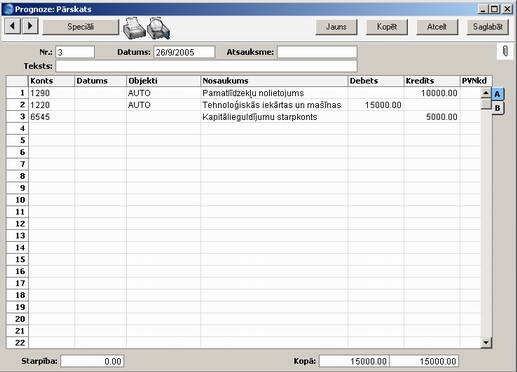Click the printer icon to print
This screenshot has height=372, width=517.
click(134, 28)
